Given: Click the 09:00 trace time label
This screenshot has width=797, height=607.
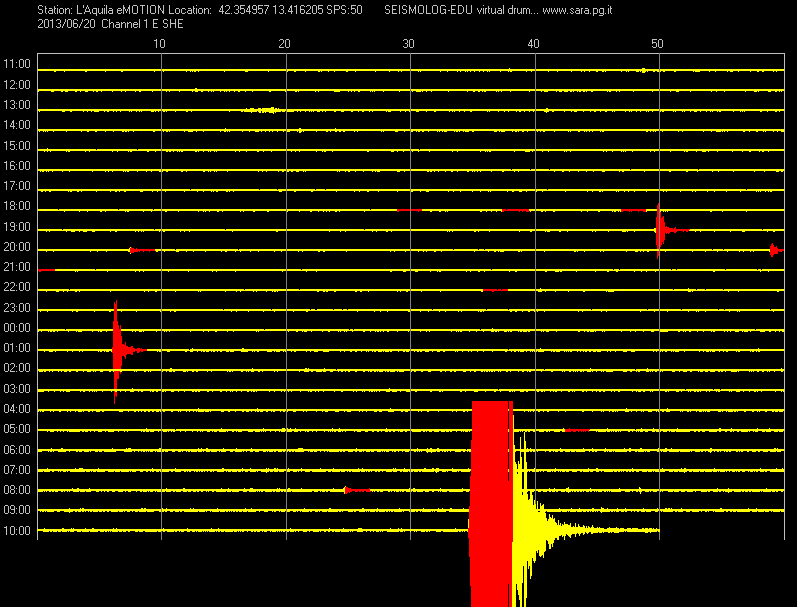Looking at the screenshot, I should [17, 510].
